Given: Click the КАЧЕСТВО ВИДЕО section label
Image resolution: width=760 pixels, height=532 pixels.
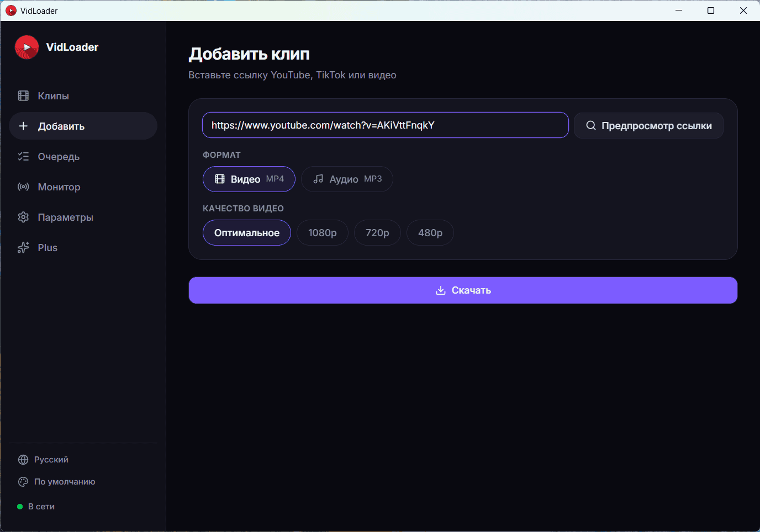Looking at the screenshot, I should [x=243, y=209].
